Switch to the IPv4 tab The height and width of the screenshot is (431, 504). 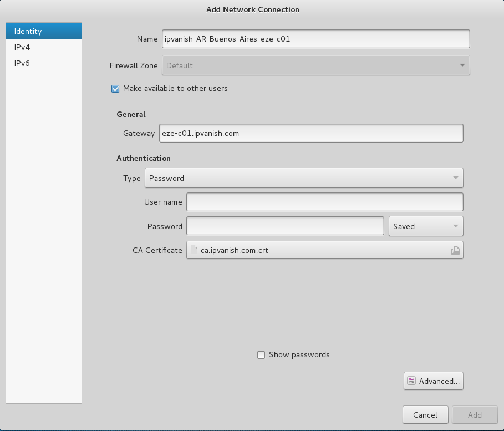[x=21, y=47]
